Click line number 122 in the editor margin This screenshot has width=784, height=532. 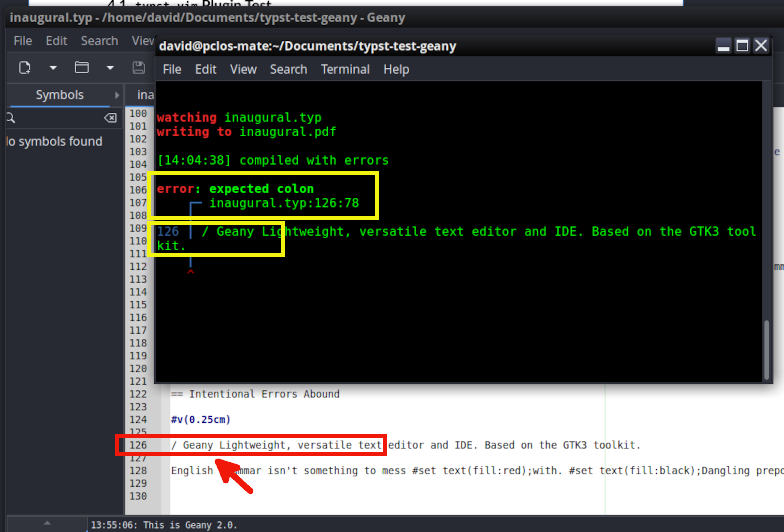pos(138,394)
